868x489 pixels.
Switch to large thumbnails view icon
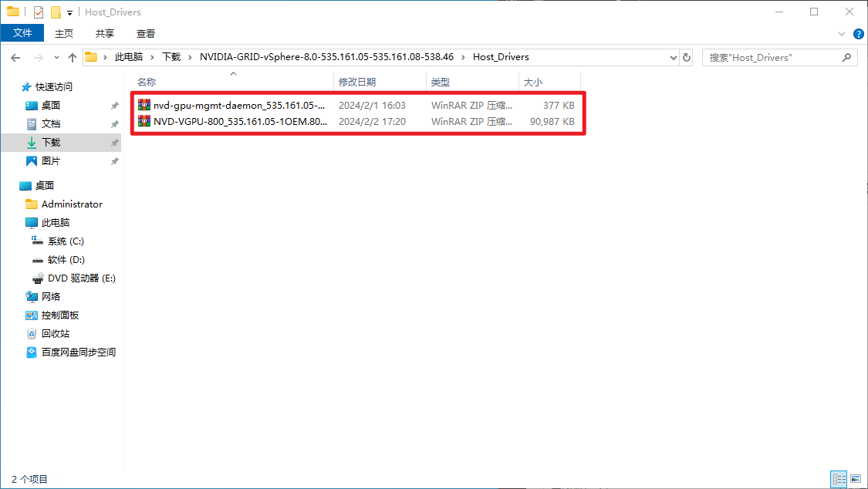coord(855,479)
